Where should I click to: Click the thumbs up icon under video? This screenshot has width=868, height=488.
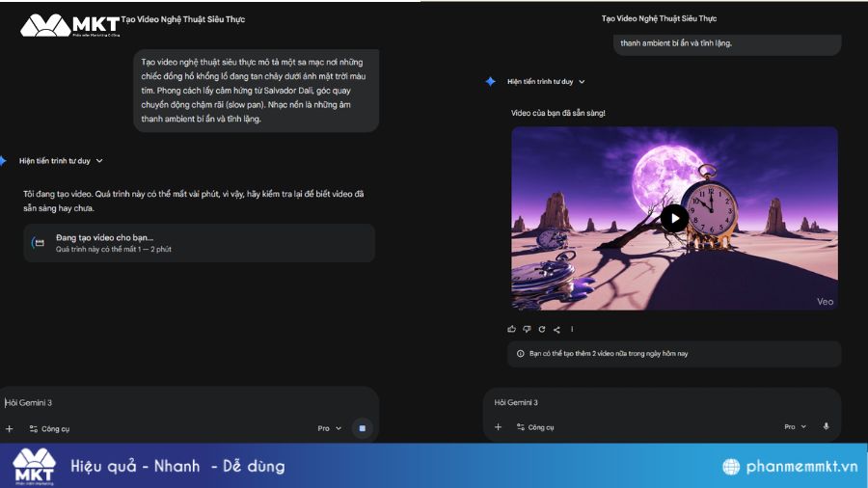511,329
